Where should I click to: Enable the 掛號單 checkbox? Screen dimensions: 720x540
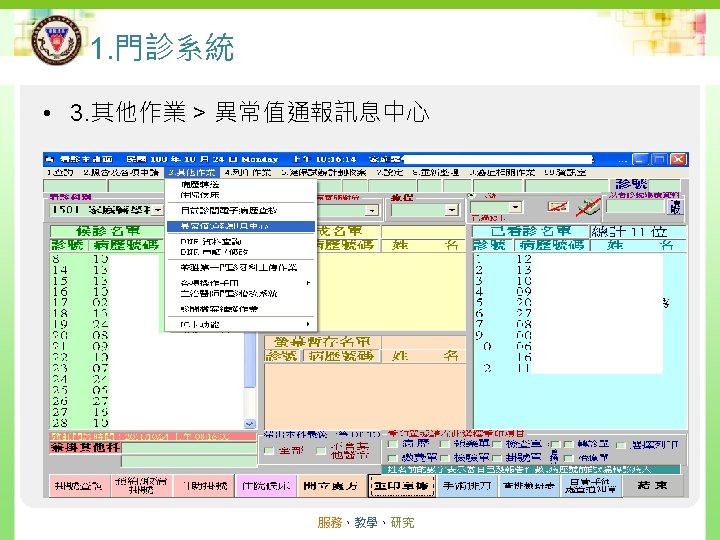[497, 458]
